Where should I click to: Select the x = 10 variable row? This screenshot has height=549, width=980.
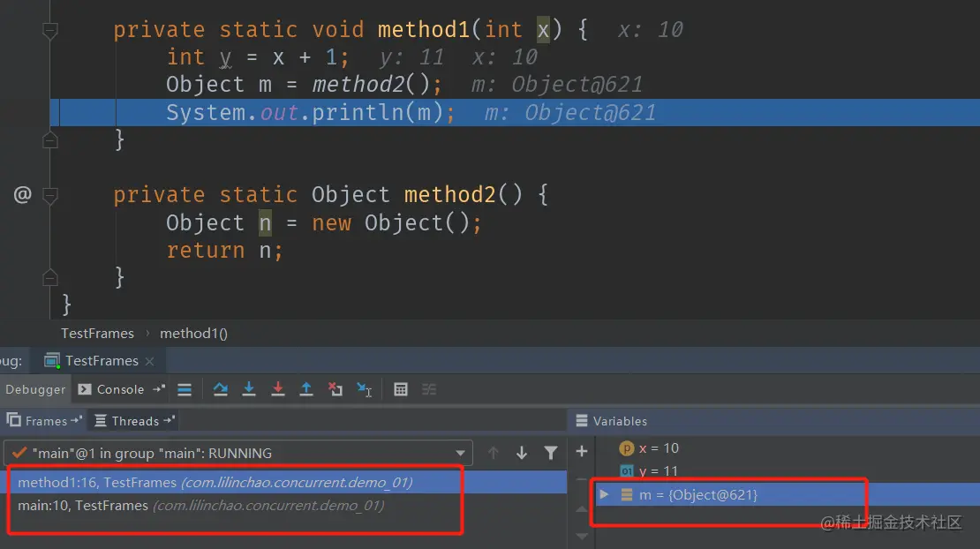pyautogui.click(x=788, y=448)
